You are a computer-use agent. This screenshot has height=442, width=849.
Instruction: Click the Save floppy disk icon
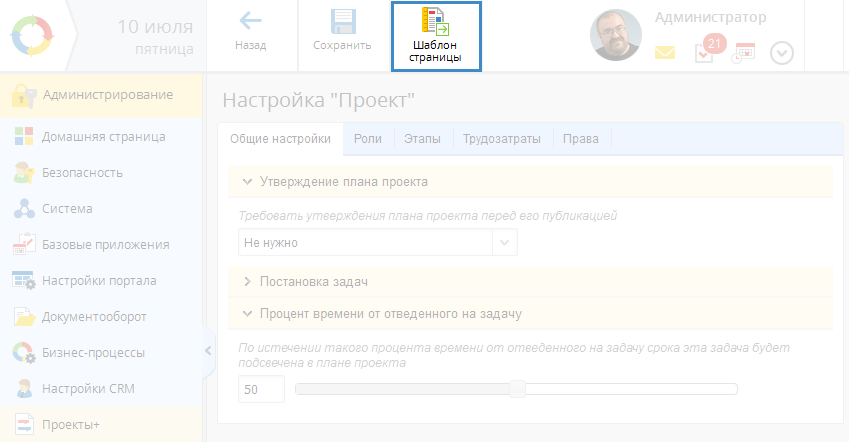(342, 22)
